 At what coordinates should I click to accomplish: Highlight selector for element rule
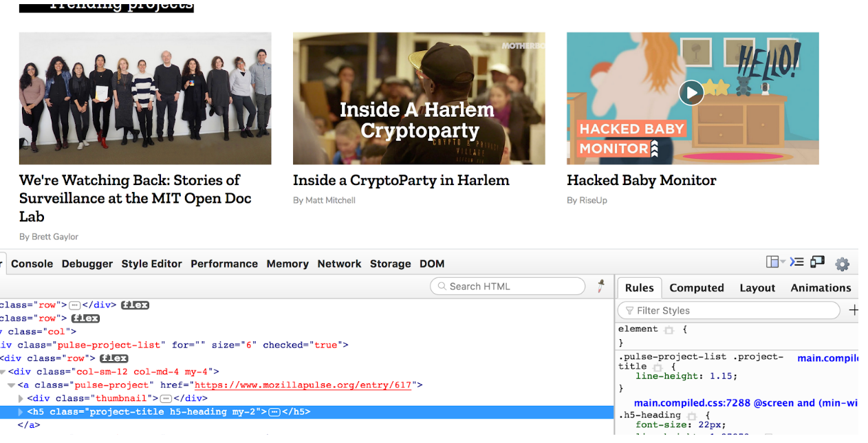(669, 329)
